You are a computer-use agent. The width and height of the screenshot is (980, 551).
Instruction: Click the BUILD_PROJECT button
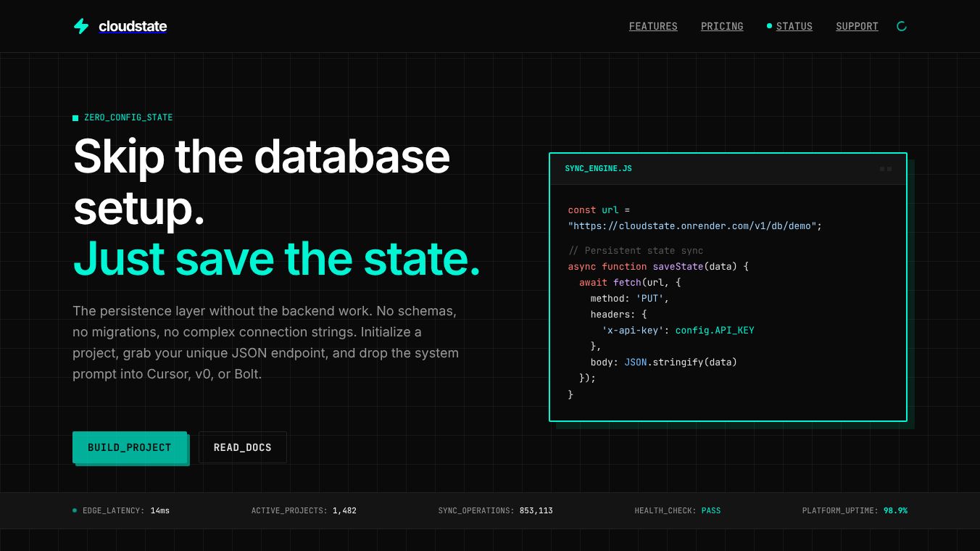pos(130,447)
